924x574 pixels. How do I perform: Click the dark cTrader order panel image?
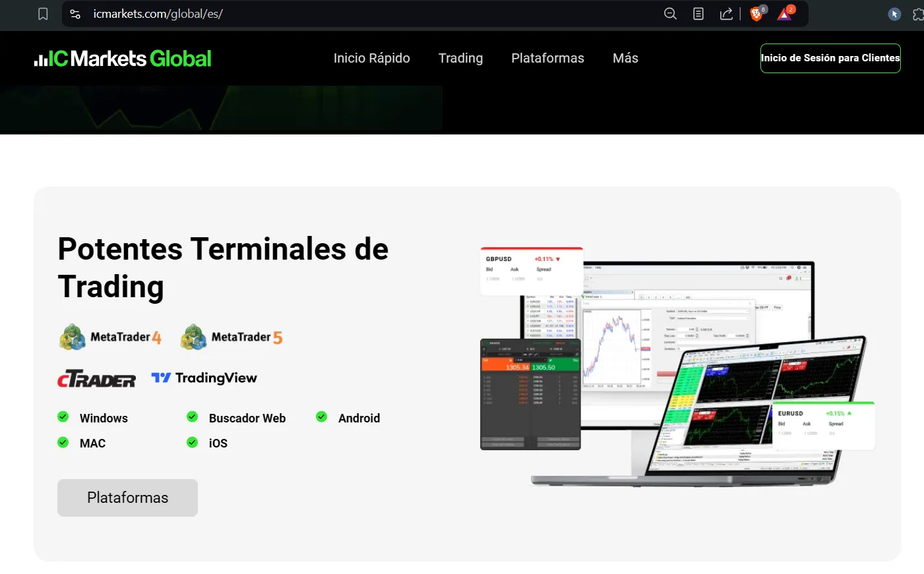pyautogui.click(x=530, y=394)
